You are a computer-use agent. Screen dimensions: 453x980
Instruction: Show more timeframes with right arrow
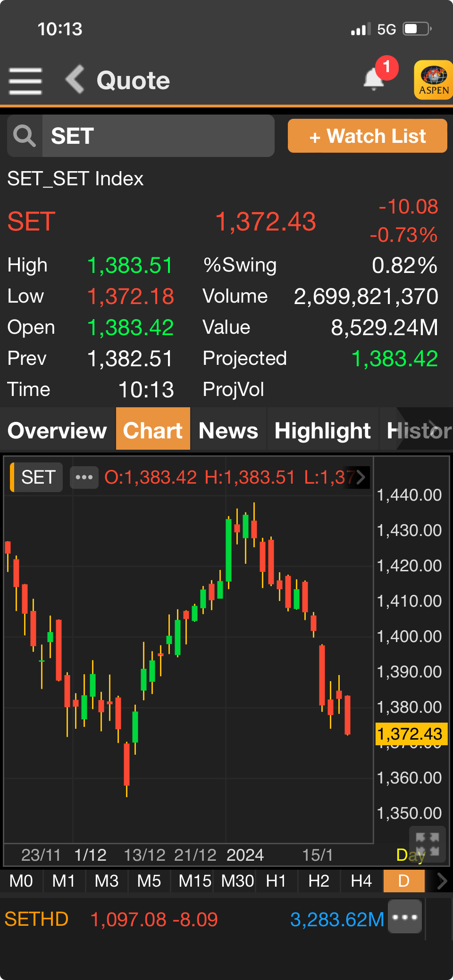tap(442, 881)
